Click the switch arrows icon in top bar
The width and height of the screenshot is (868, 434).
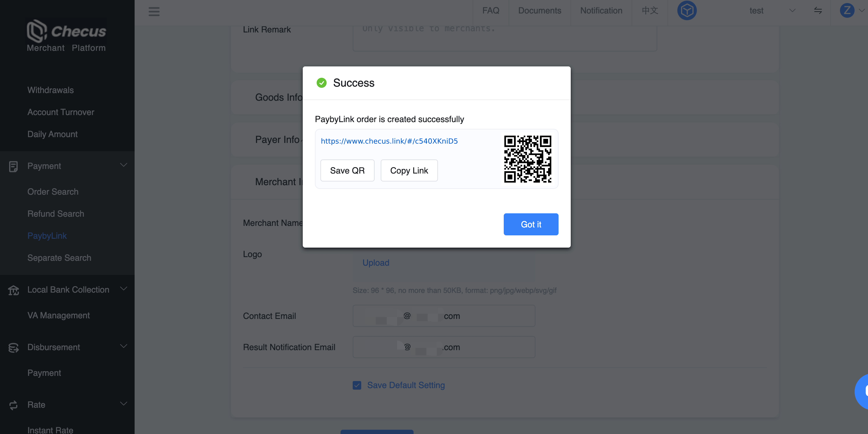point(818,10)
